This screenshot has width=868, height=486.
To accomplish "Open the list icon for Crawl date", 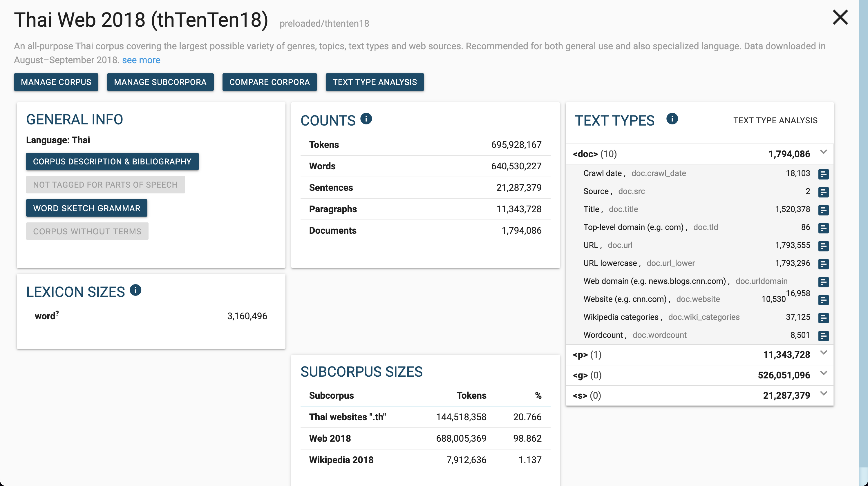I will (x=823, y=174).
